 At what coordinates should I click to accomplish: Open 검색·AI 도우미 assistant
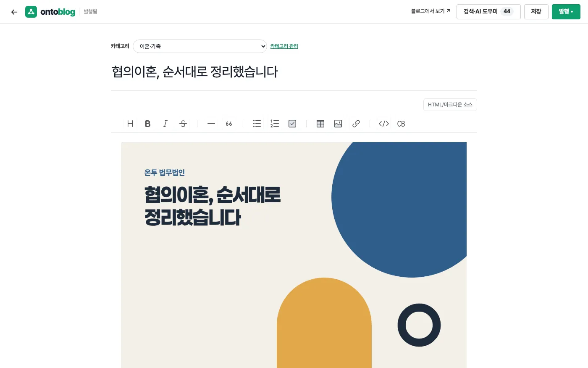pyautogui.click(x=488, y=12)
